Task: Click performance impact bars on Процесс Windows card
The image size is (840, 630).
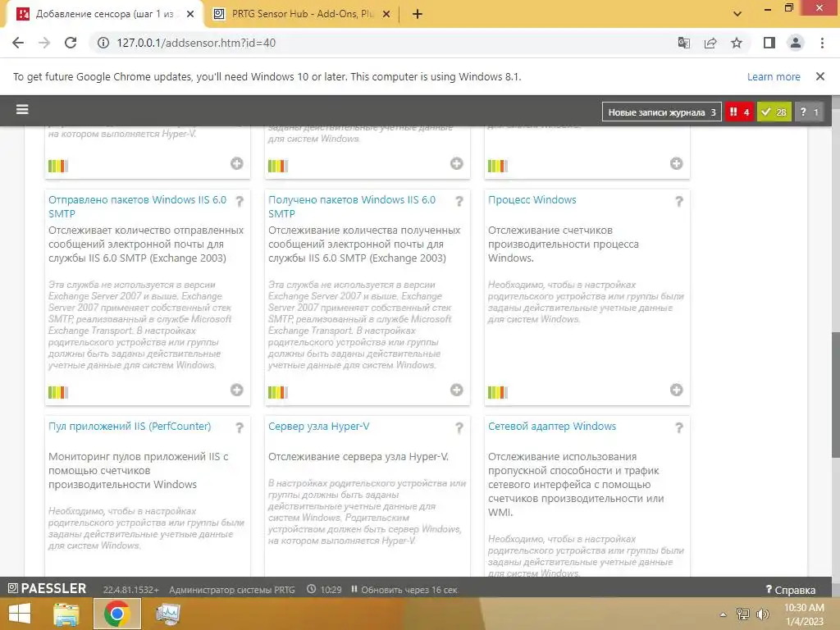Action: pos(498,393)
